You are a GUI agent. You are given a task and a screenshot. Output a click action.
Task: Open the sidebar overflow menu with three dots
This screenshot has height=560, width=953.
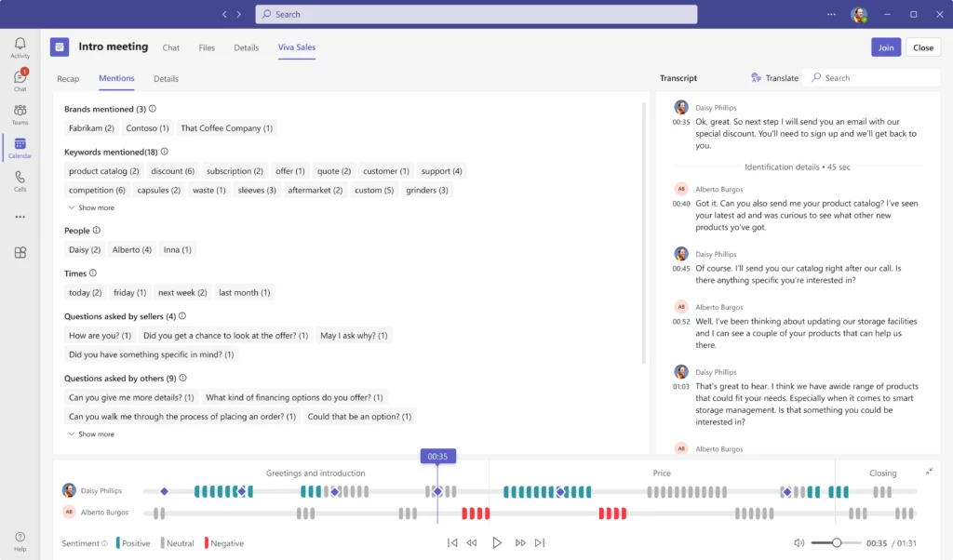tap(20, 216)
